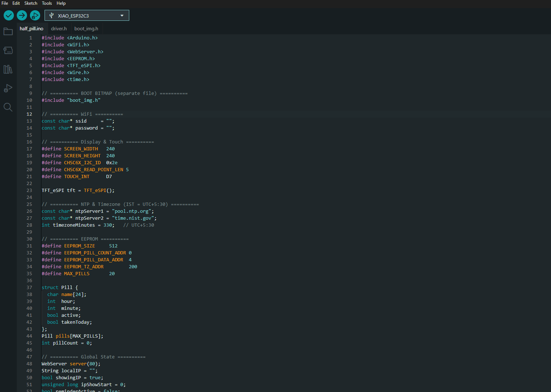This screenshot has height=392, width=551.
Task: Switch to the boot_img.h tab
Action: pos(86,28)
